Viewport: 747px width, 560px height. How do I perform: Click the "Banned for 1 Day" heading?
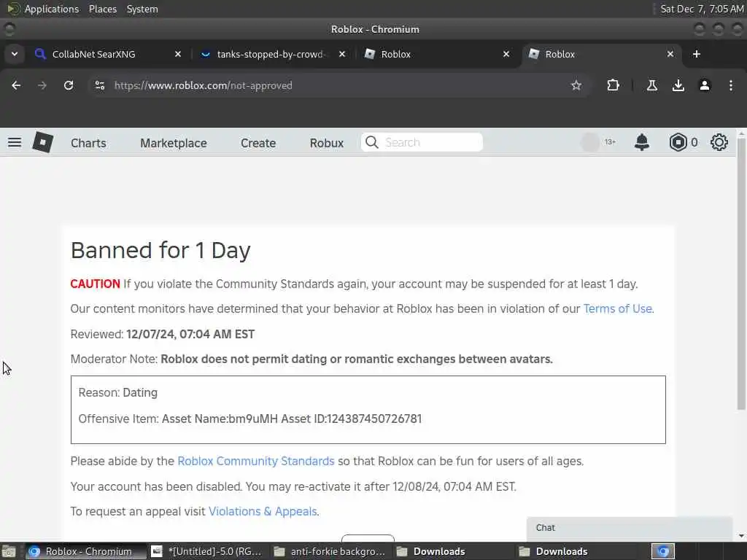160,250
